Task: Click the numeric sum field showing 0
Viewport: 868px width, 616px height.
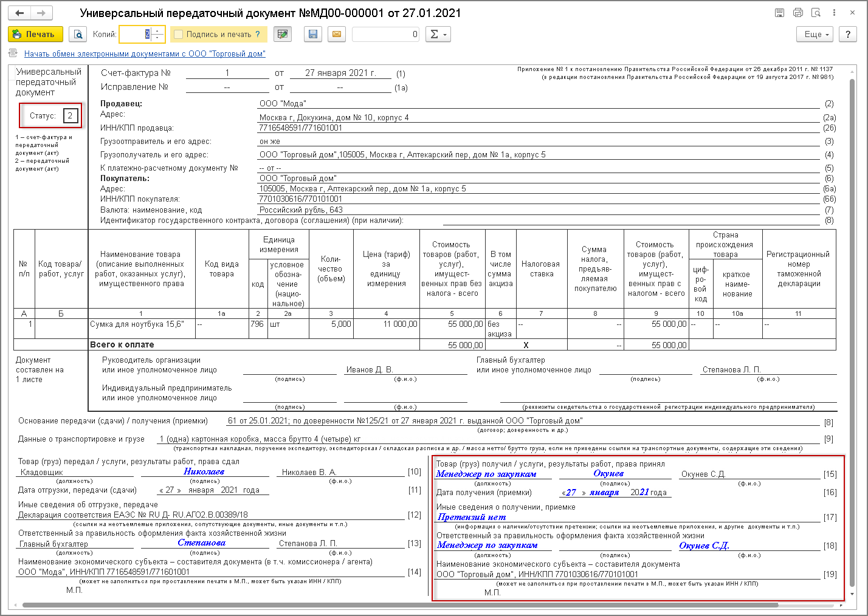Action: pyautogui.click(x=386, y=35)
